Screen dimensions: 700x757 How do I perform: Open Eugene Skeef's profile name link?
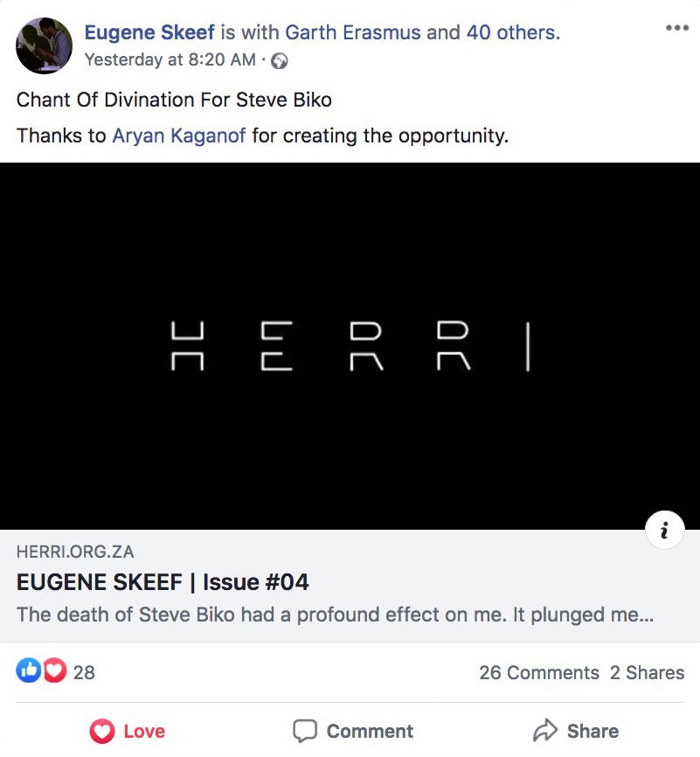(x=149, y=32)
